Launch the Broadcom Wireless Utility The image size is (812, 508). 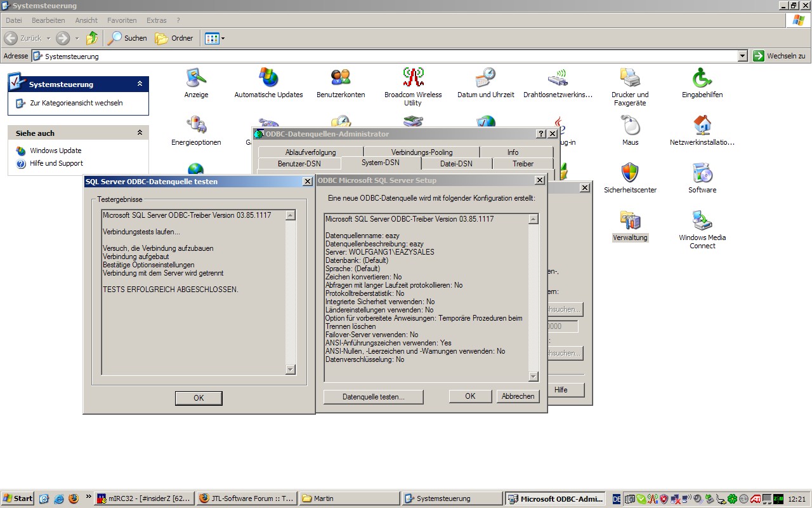pos(413,77)
